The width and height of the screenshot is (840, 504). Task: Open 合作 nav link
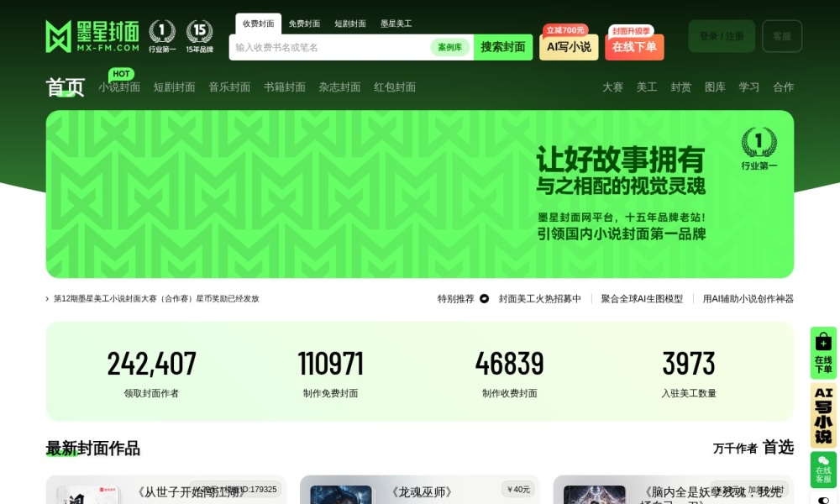783,87
